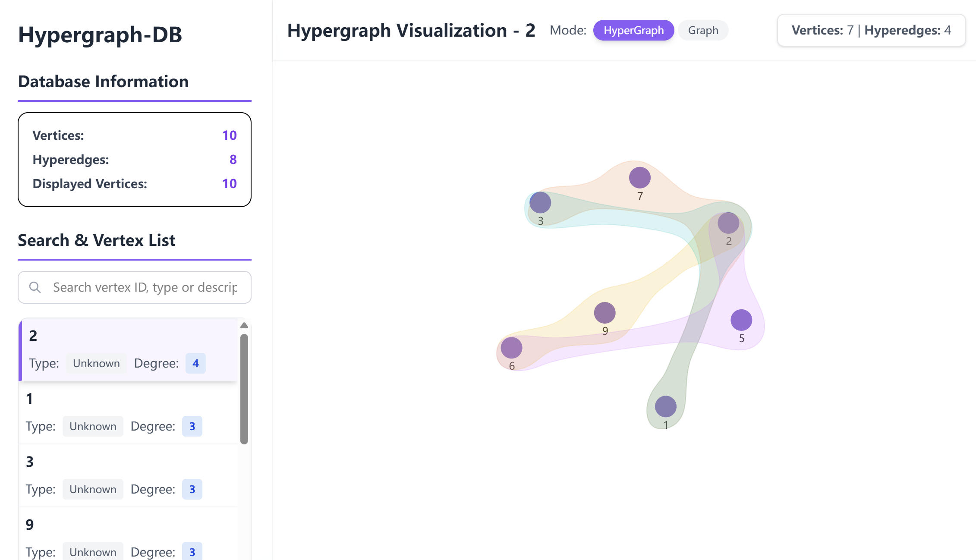The width and height of the screenshot is (976, 560).
Task: Click the vertex list scroll-up arrow
Action: [x=244, y=325]
